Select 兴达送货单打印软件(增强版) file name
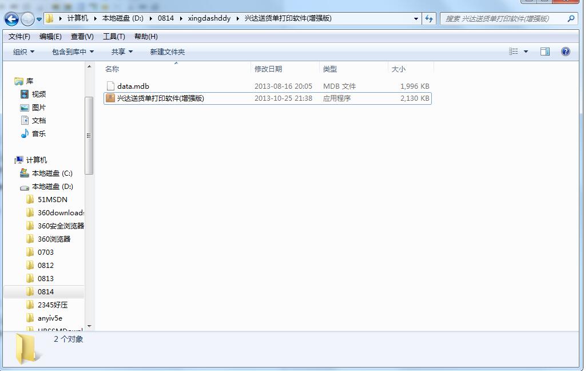This screenshot has width=588, height=371. pos(161,98)
